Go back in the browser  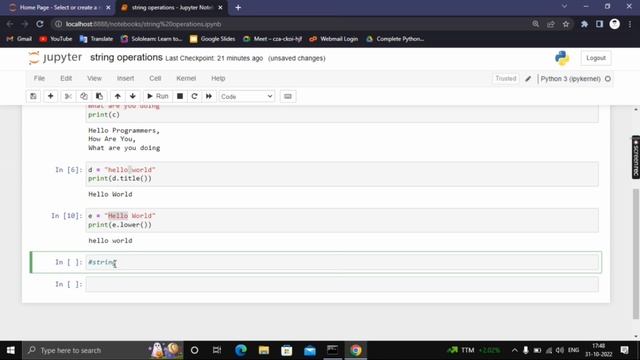[10, 24]
